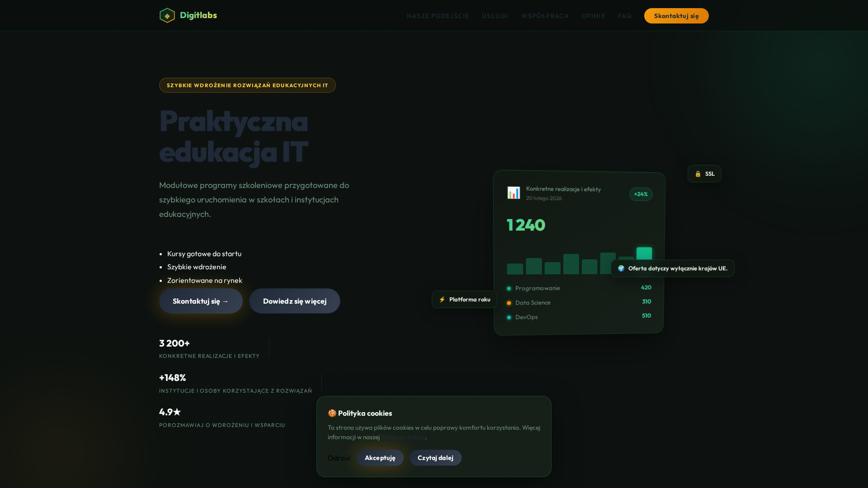Click the teal dot next to DevOps
Screen dimensions: 868x488
click(x=509, y=318)
